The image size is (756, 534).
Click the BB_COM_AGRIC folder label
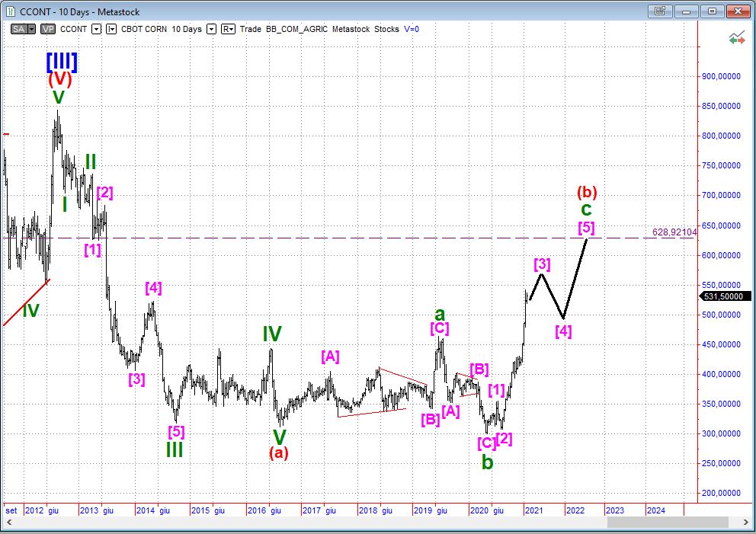tap(296, 29)
